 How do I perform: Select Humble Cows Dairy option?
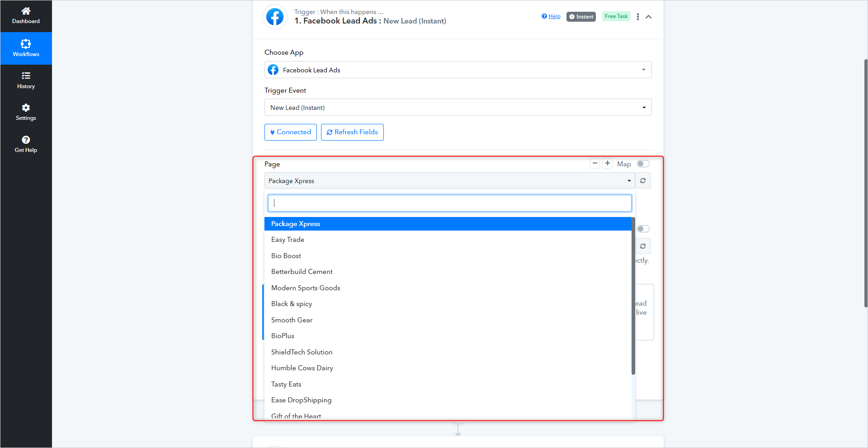click(448, 368)
